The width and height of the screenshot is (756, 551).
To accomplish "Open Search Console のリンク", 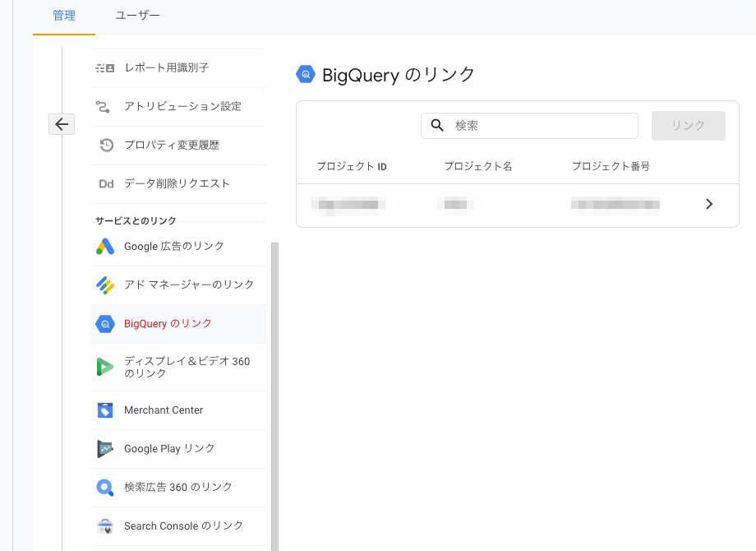I will point(178,526).
